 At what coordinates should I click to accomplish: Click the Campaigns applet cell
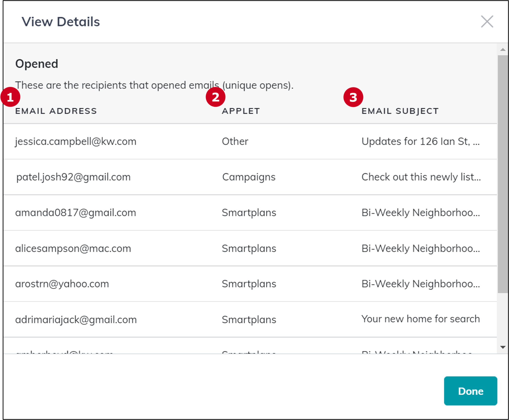(249, 177)
